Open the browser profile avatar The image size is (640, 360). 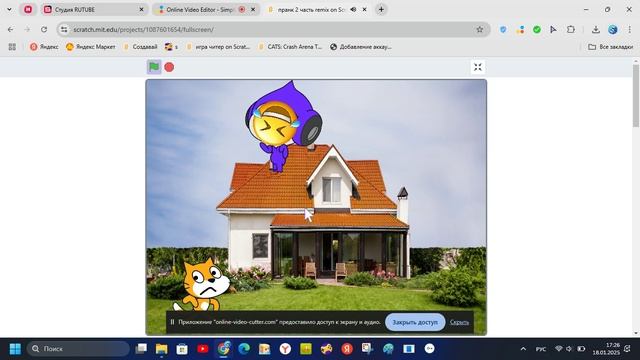tap(613, 29)
